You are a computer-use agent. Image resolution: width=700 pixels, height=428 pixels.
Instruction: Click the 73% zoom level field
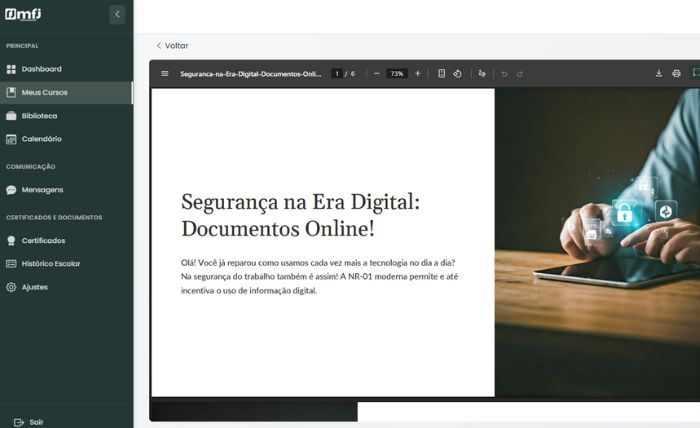pyautogui.click(x=397, y=73)
